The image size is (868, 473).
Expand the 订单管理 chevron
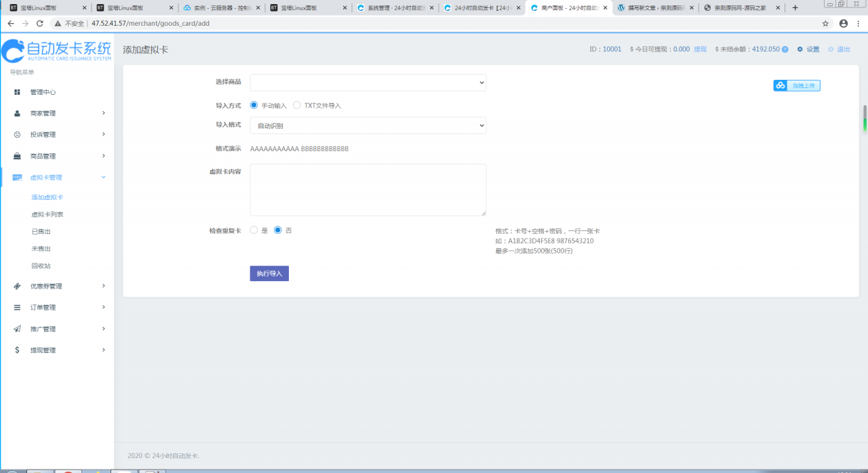tap(103, 307)
